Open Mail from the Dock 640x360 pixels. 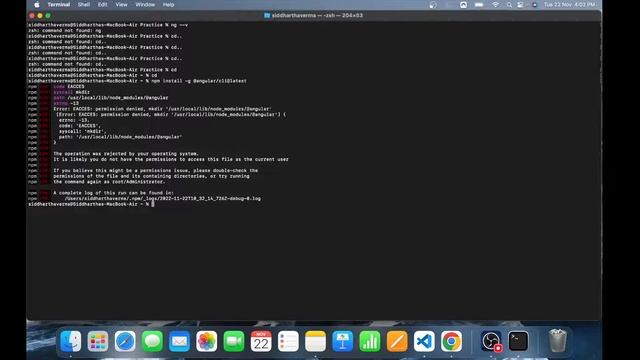(179, 341)
